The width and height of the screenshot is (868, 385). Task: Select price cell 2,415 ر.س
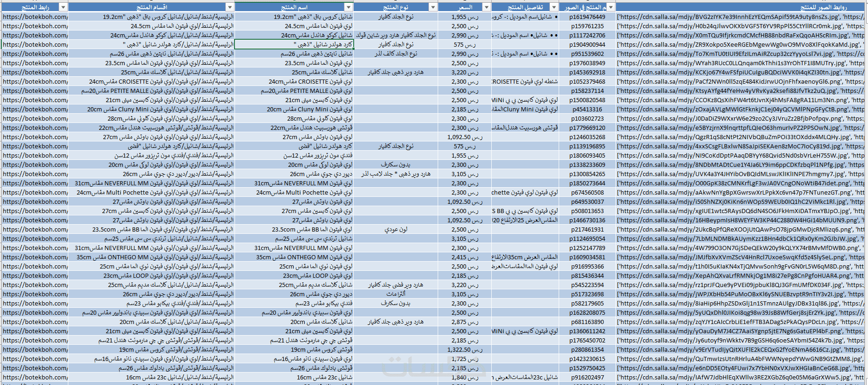click(x=465, y=257)
